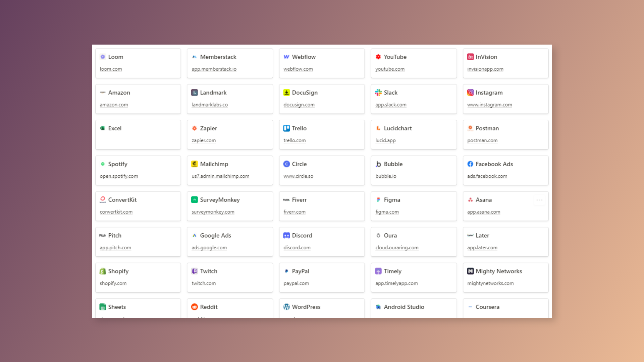Click the Bubble b icon
The image size is (644, 362).
click(378, 164)
